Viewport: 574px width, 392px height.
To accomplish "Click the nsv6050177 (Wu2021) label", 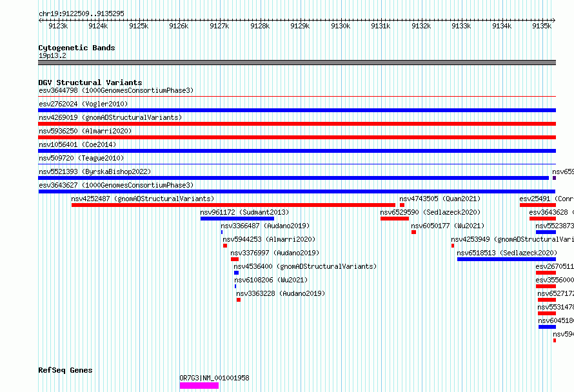I will pos(448,226).
